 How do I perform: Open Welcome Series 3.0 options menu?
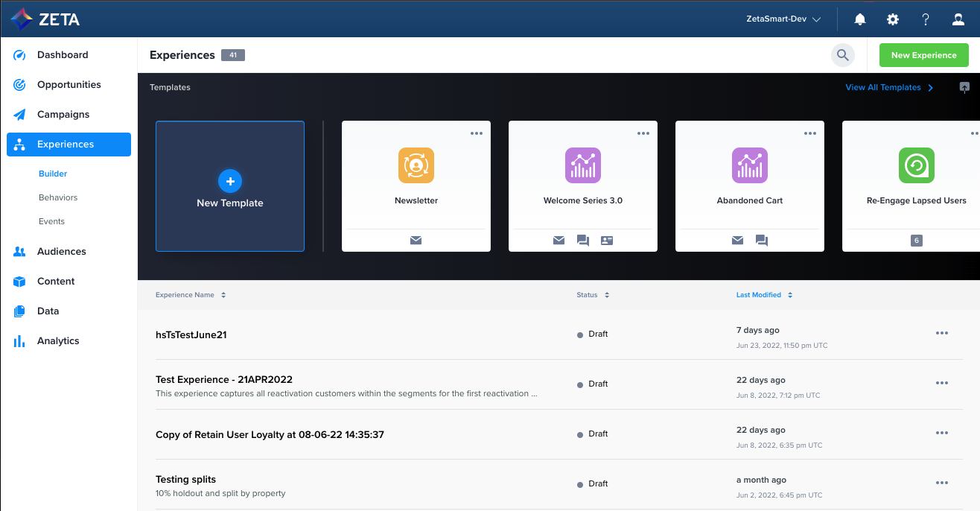point(643,133)
